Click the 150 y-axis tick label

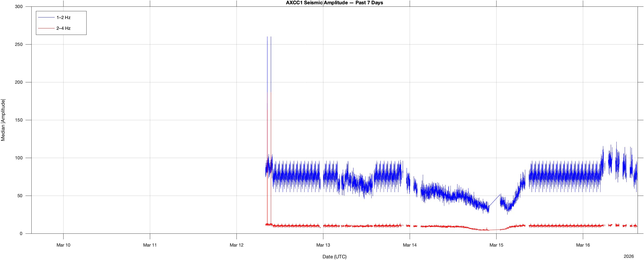[19, 120]
